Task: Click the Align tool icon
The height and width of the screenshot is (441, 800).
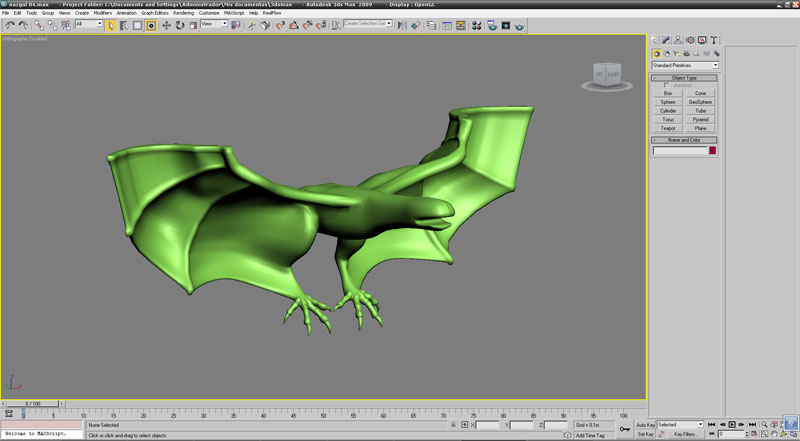Action: pyautogui.click(x=416, y=25)
